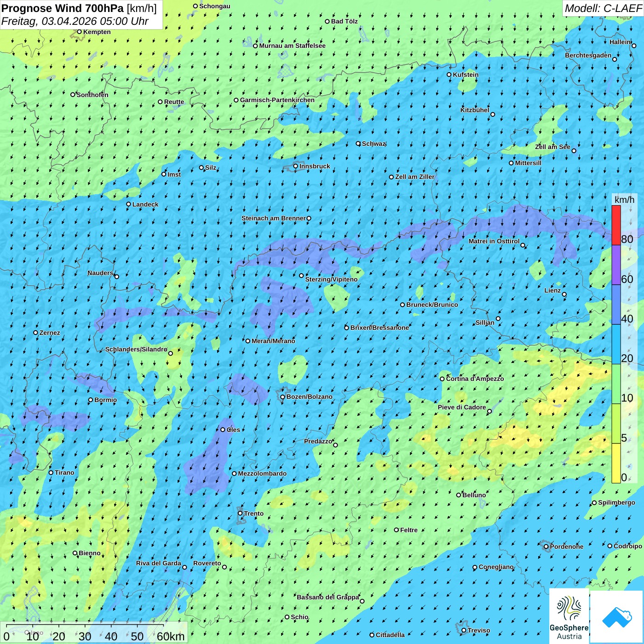The height and width of the screenshot is (644, 644).
Task: Click the 'Bassano del Grappa' label
Action: click(328, 597)
